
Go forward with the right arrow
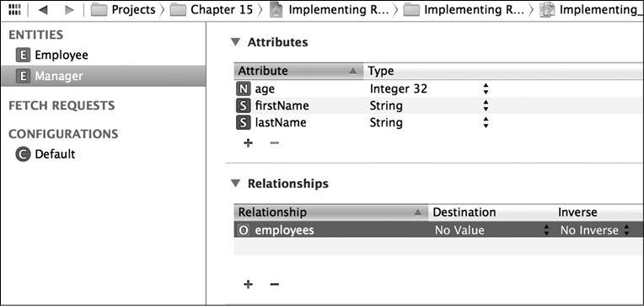point(69,10)
